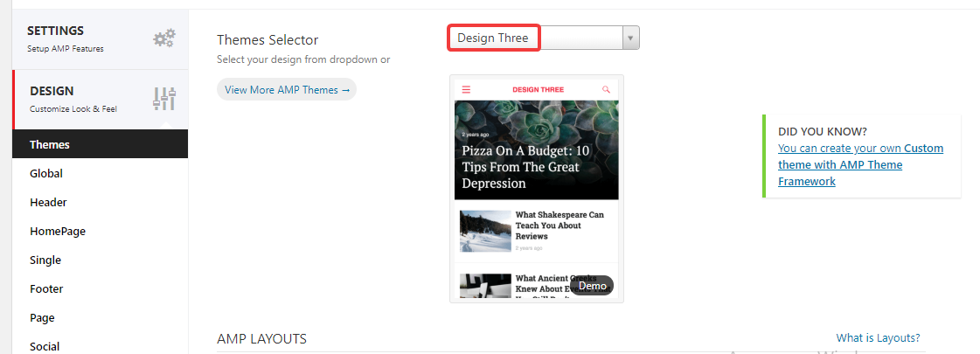980x354 pixels.
Task: Click What is Layouts? link
Action: 878,337
